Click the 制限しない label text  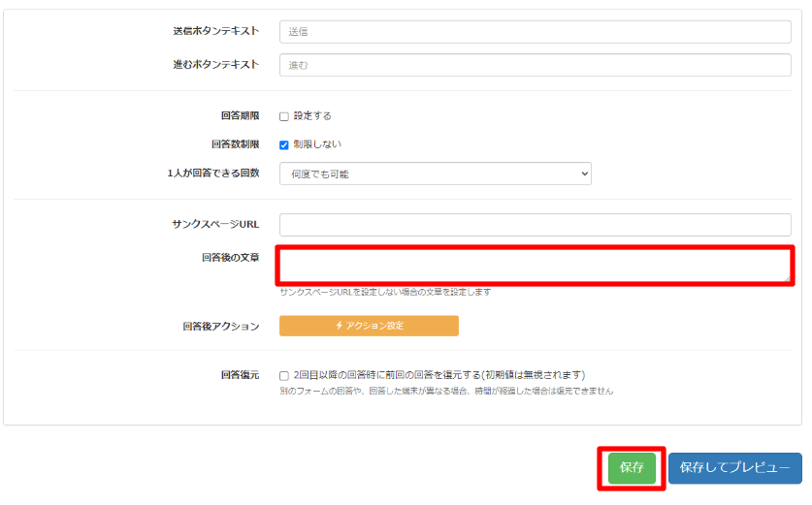tap(317, 144)
